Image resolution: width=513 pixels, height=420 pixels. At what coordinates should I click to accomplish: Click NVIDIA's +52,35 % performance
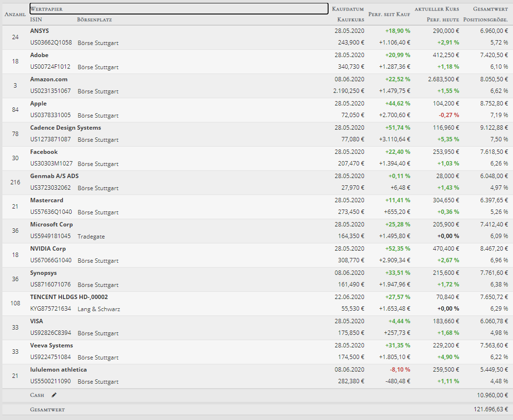[397, 249]
